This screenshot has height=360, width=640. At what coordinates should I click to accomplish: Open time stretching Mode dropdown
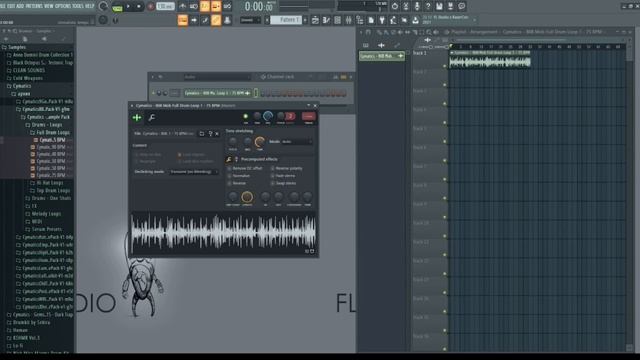[297, 142]
